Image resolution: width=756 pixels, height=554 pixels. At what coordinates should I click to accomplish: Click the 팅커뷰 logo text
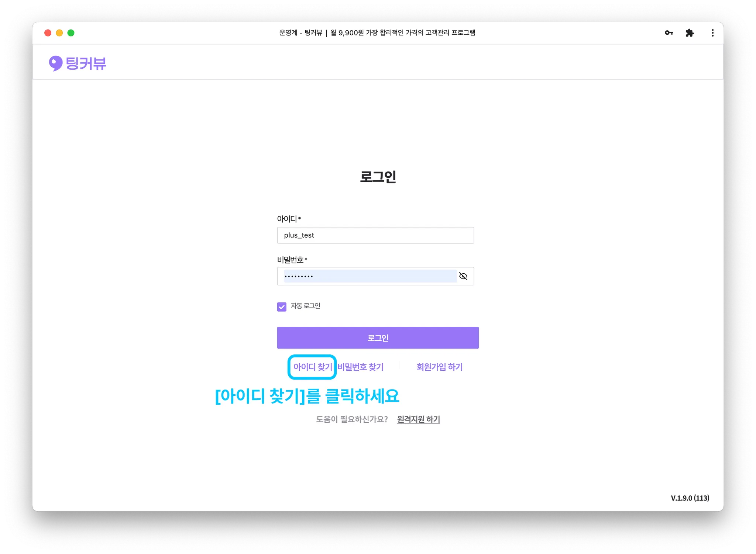86,63
